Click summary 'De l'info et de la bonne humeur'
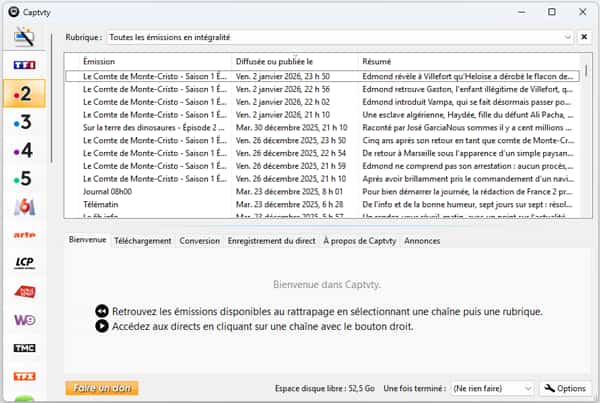Image resolution: width=600 pixels, height=403 pixels. 467,205
